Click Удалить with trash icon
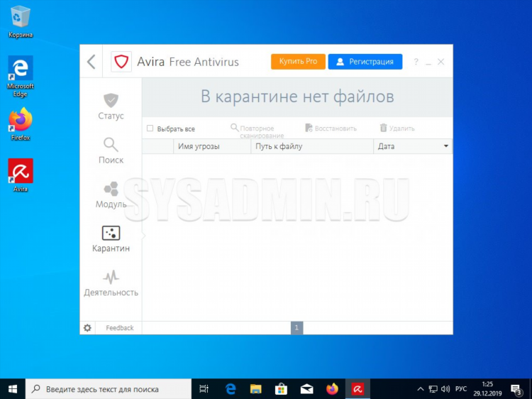 pos(397,129)
